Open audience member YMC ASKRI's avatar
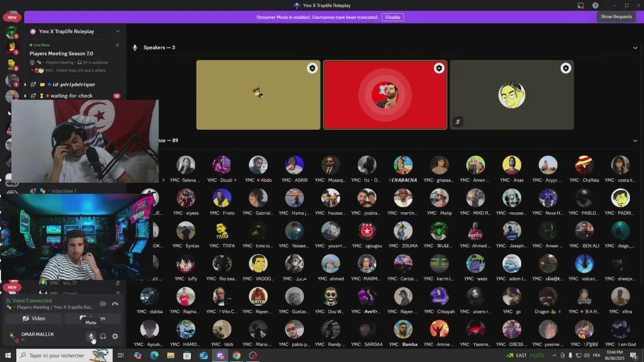This screenshot has height=362, width=644. tap(294, 165)
